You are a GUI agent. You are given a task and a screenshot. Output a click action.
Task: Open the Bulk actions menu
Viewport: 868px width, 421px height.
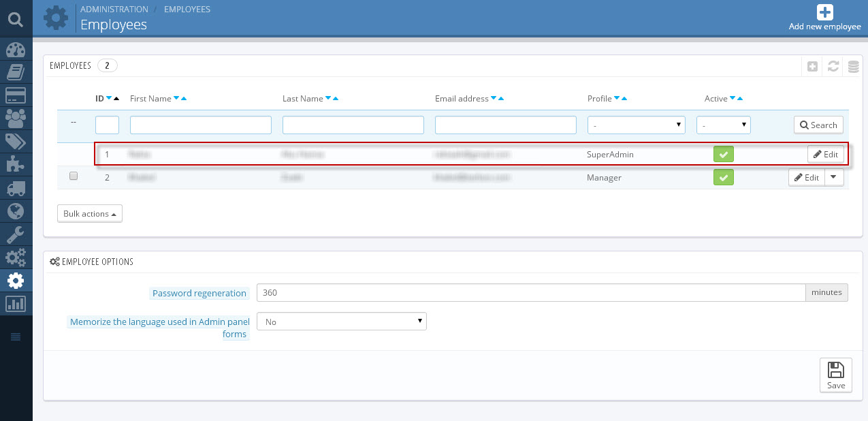coord(90,214)
